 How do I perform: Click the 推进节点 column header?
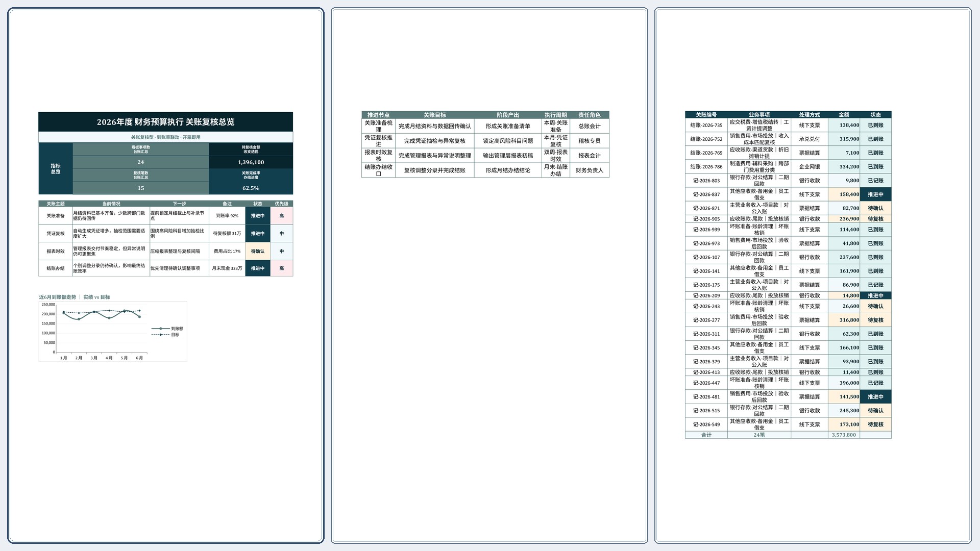pos(378,115)
